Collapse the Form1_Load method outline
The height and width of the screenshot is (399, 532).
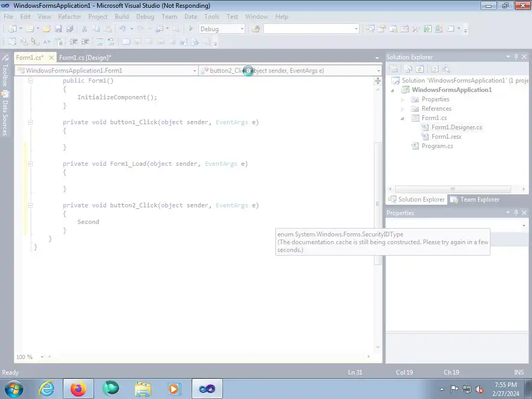[x=30, y=164]
